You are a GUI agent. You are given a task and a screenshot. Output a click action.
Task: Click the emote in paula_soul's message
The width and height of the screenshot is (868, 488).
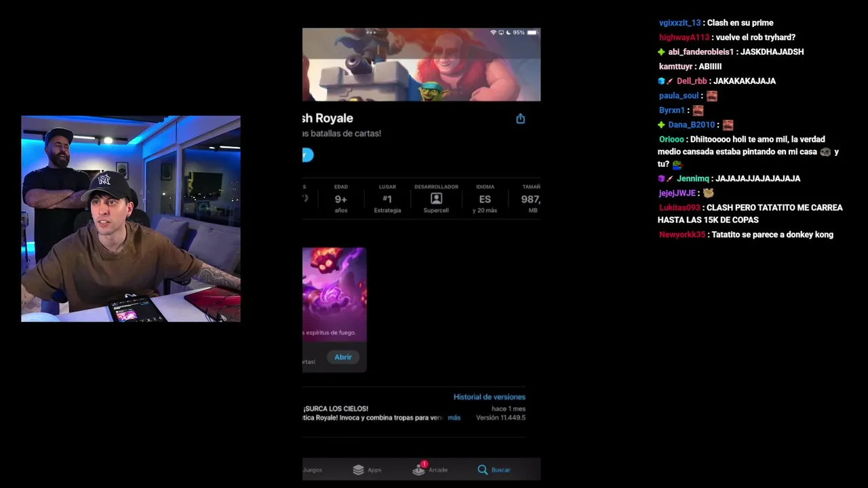(x=711, y=96)
